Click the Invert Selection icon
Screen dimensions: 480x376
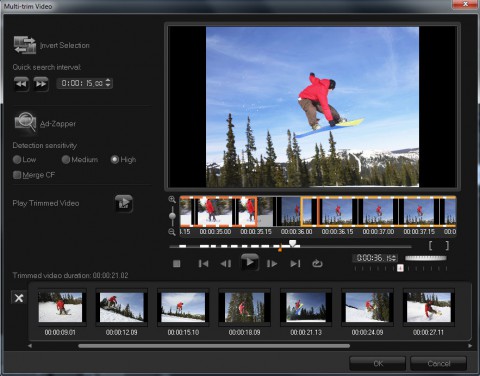25,45
